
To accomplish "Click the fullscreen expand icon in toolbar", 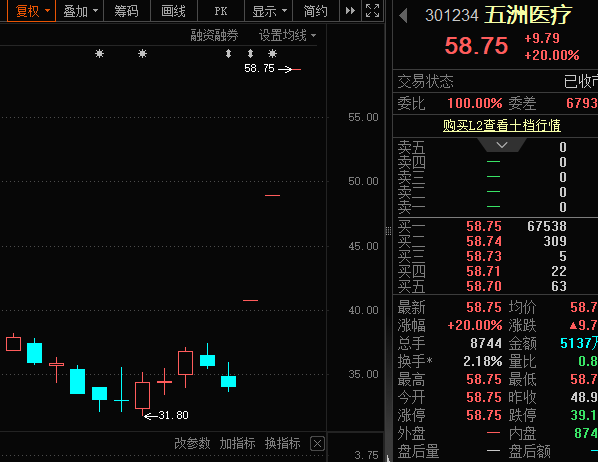I will coord(372,11).
